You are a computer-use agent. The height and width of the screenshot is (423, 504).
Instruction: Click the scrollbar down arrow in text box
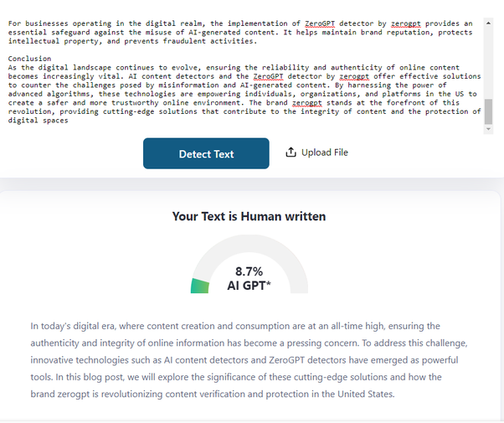[x=489, y=128]
